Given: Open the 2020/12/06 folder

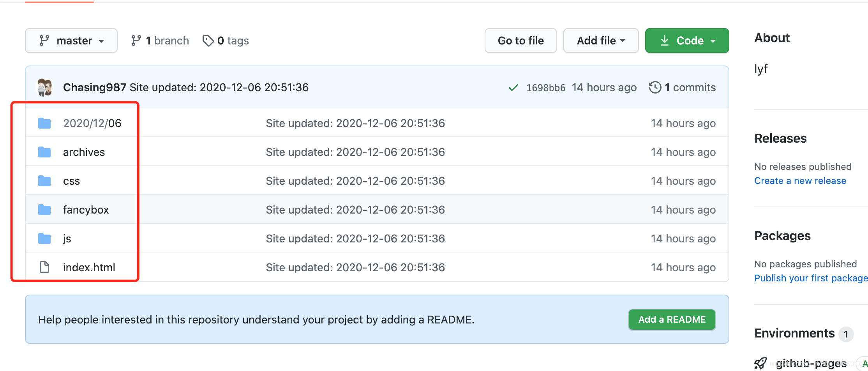Looking at the screenshot, I should coord(92,123).
